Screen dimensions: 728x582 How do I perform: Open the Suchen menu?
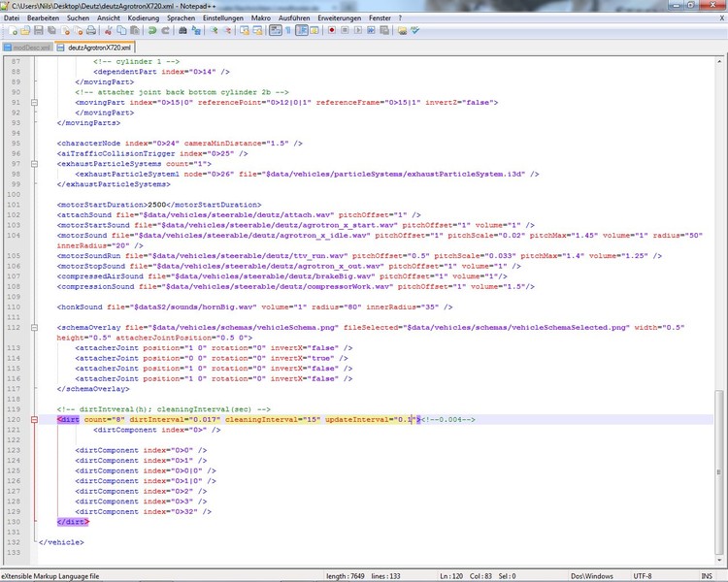(78, 18)
